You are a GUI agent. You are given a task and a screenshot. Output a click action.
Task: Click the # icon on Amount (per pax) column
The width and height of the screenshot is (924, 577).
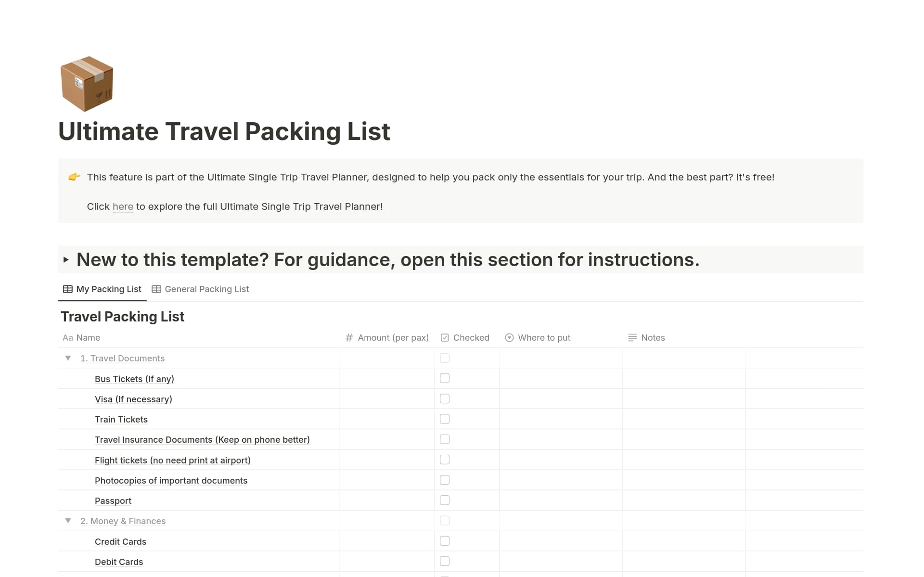349,337
